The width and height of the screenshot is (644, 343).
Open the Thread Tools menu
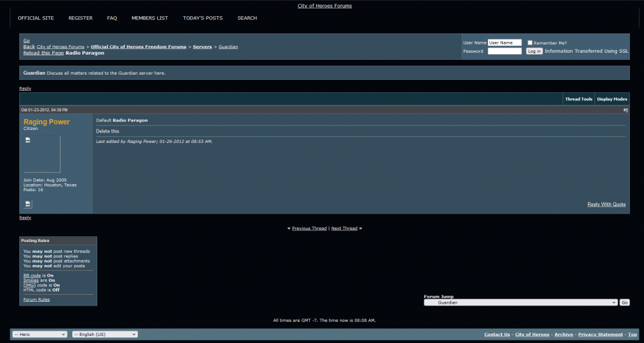pyautogui.click(x=578, y=99)
